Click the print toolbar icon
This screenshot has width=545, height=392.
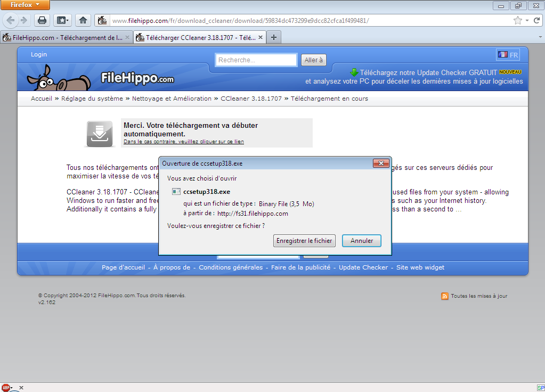tap(42, 20)
